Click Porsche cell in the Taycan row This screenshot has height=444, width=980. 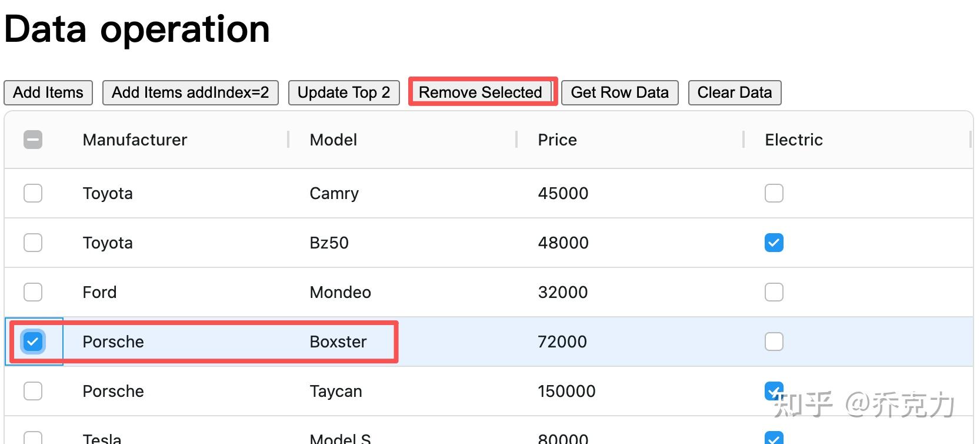(114, 391)
